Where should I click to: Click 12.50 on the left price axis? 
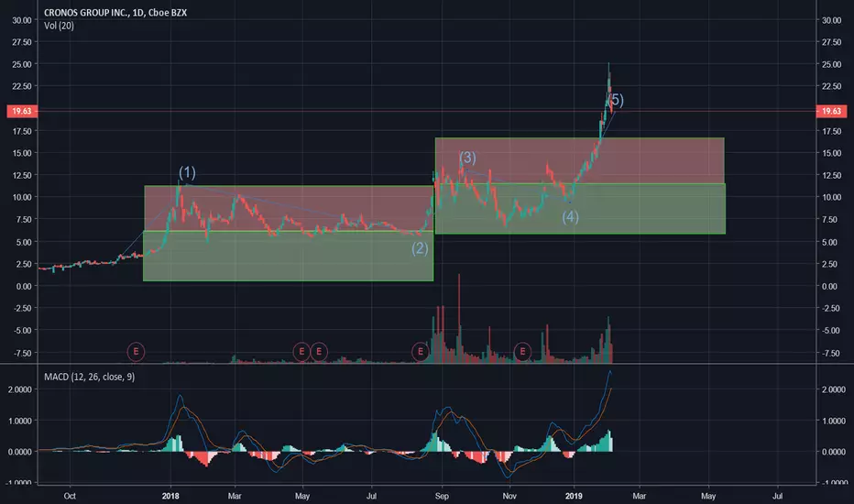pos(22,175)
